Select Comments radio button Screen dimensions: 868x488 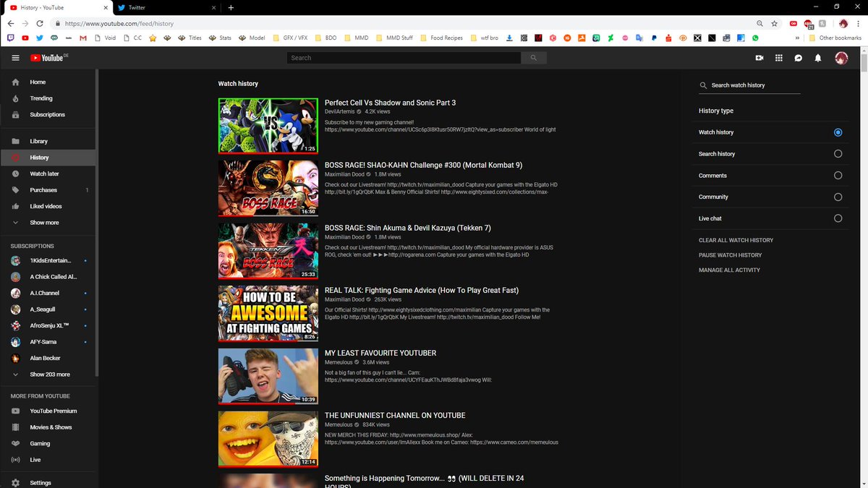(838, 176)
